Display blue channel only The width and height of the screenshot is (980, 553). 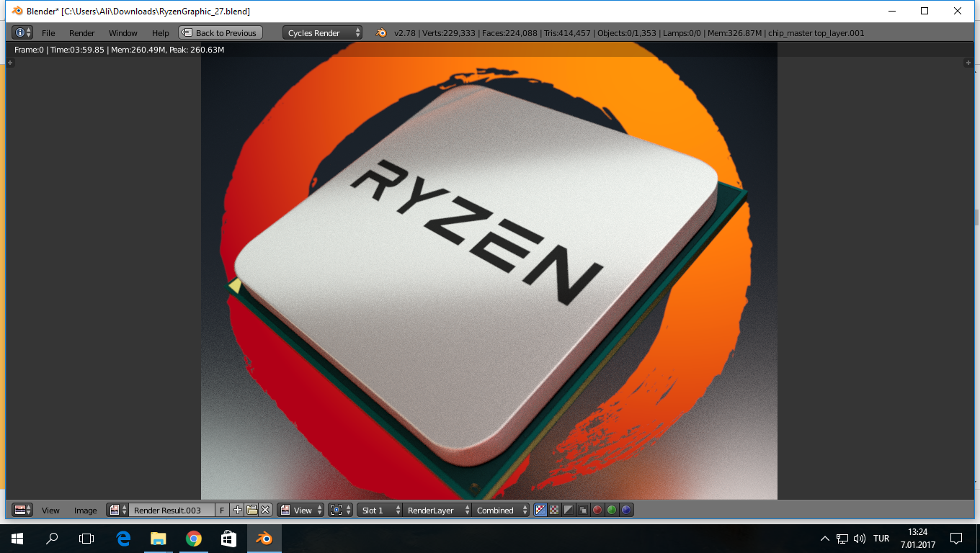[626, 510]
